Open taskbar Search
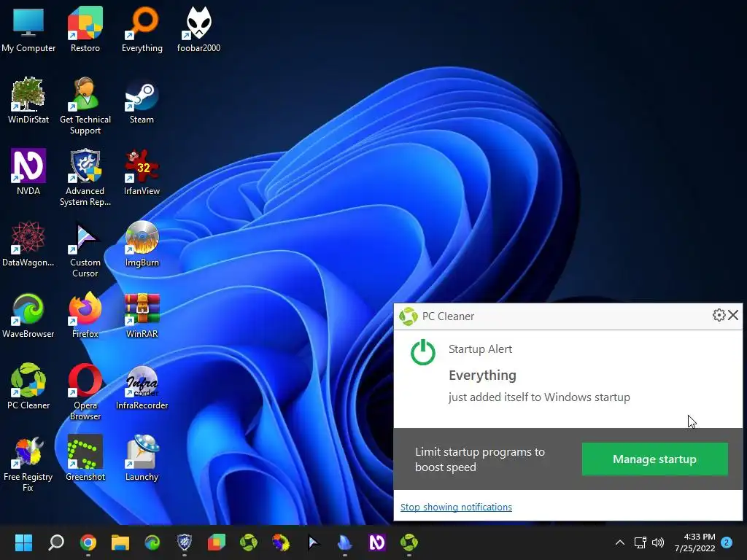 point(56,542)
